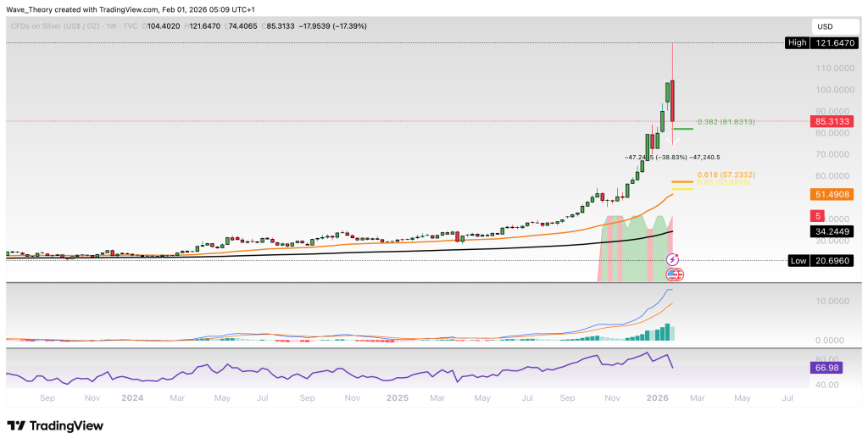This screenshot has width=868, height=444.
Task: Select the orange 51.4908 moving average tag
Action: [x=832, y=194]
